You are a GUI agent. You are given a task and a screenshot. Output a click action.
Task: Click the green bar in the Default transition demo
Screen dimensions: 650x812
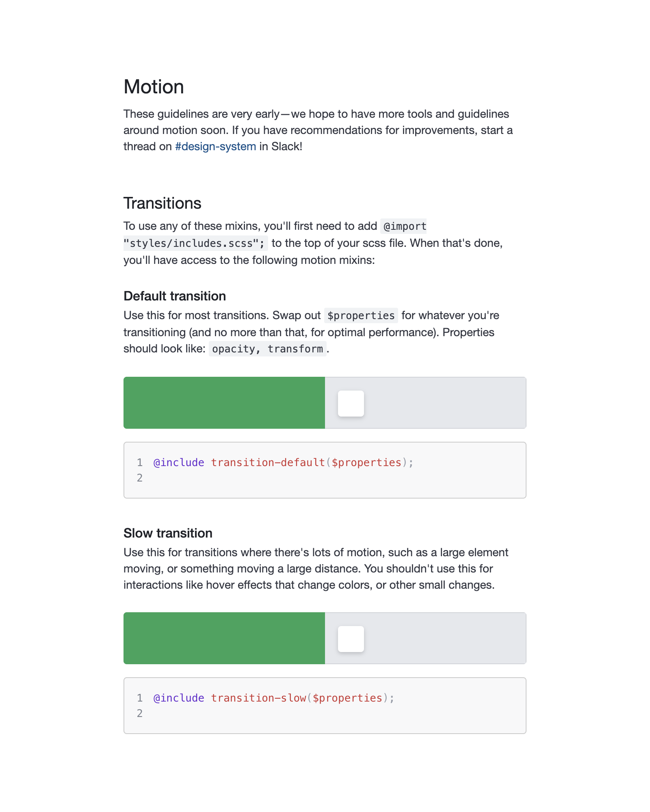[223, 403]
